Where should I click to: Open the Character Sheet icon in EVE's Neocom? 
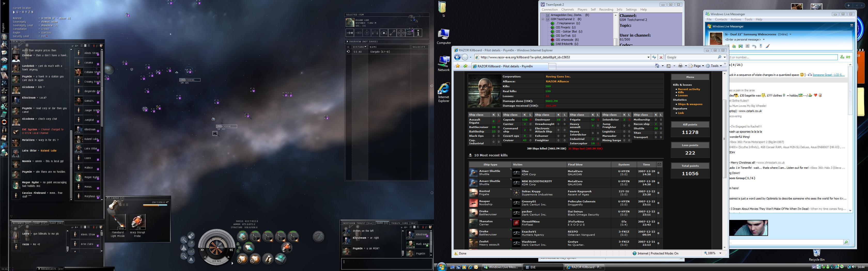4,37
